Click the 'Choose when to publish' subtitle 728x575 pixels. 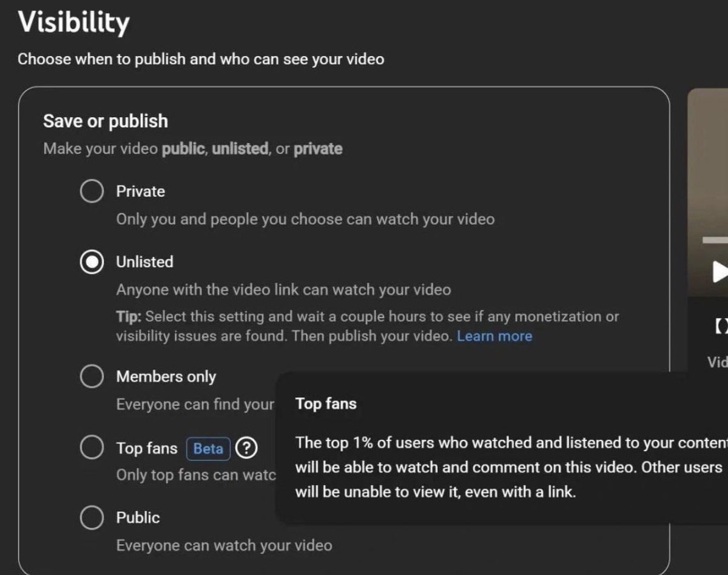coord(201,60)
